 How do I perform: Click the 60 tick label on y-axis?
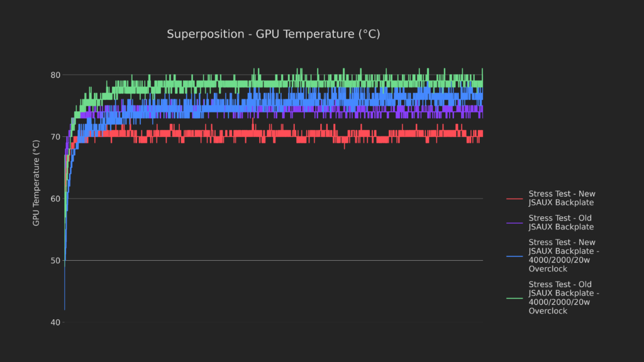[55, 199]
